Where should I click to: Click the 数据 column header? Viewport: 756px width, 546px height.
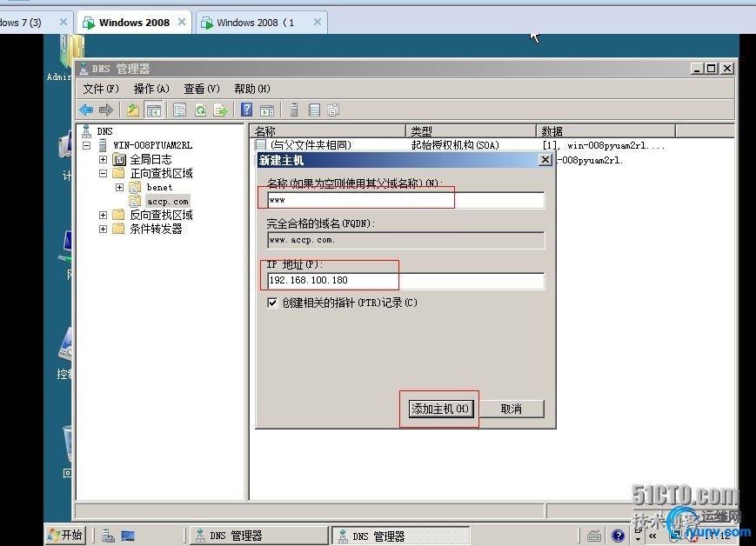click(606, 131)
